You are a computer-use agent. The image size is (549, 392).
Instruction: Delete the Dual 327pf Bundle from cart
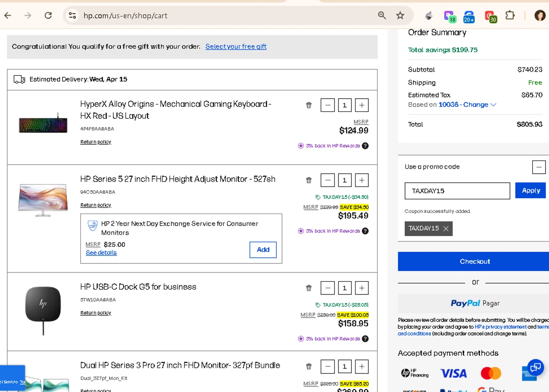(x=309, y=366)
